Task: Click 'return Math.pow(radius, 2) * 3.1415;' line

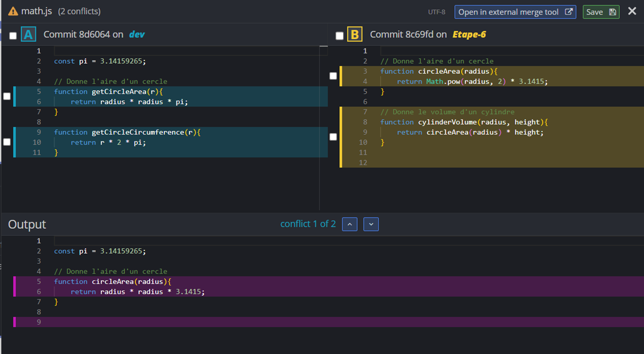Action: click(x=472, y=81)
